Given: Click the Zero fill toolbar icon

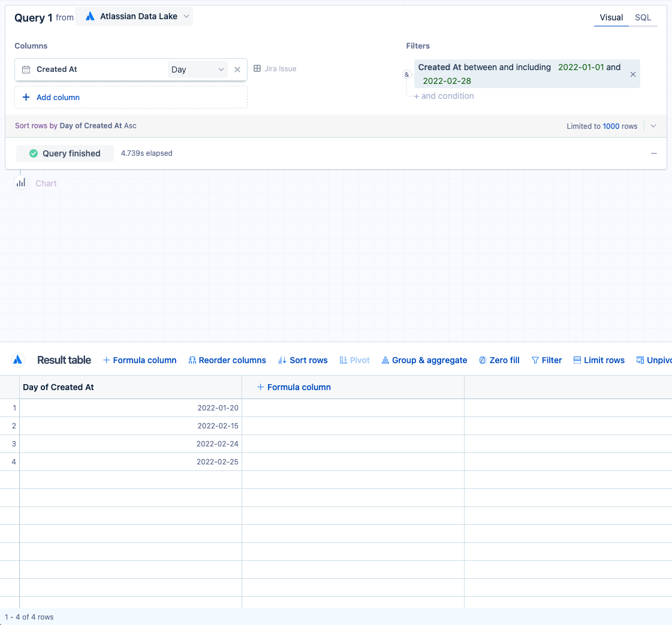Looking at the screenshot, I should point(483,360).
